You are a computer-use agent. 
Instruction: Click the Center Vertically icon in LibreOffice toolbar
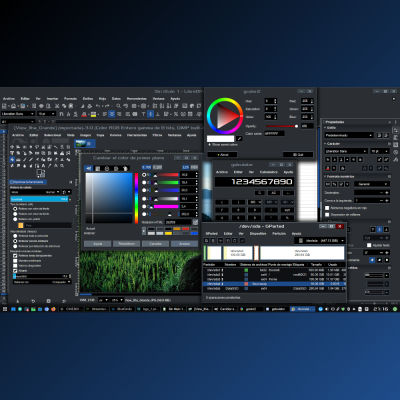click(x=151, y=114)
